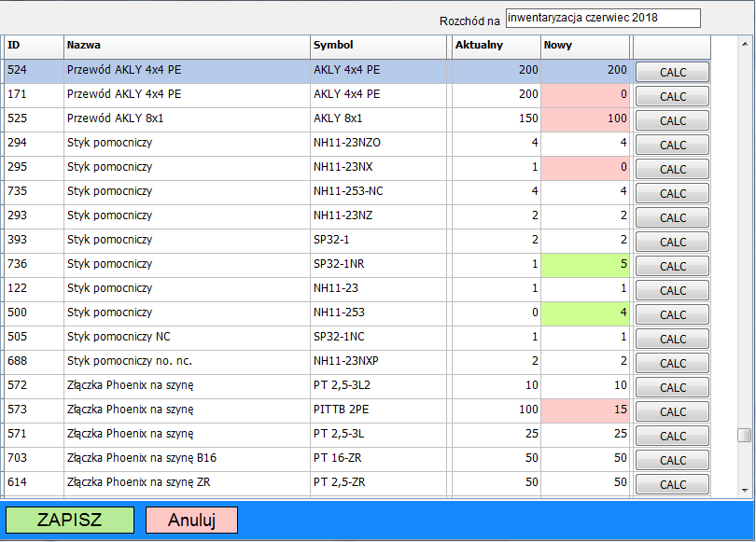Click CALC for row ID 171

click(672, 96)
